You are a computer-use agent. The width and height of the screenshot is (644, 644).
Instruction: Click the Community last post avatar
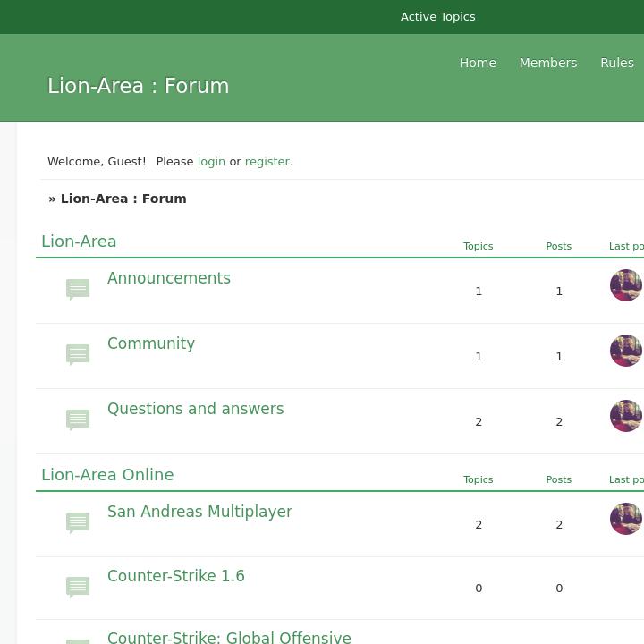625,351
